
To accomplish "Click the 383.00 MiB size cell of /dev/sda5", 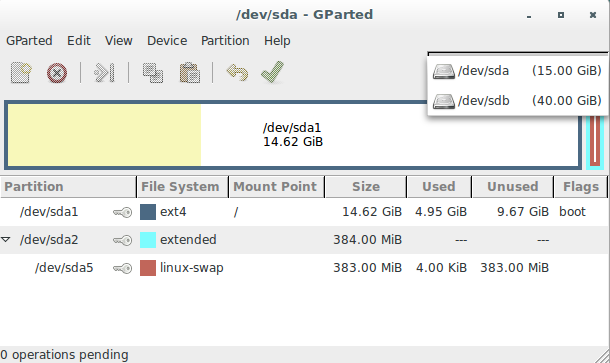I will click(x=367, y=268).
